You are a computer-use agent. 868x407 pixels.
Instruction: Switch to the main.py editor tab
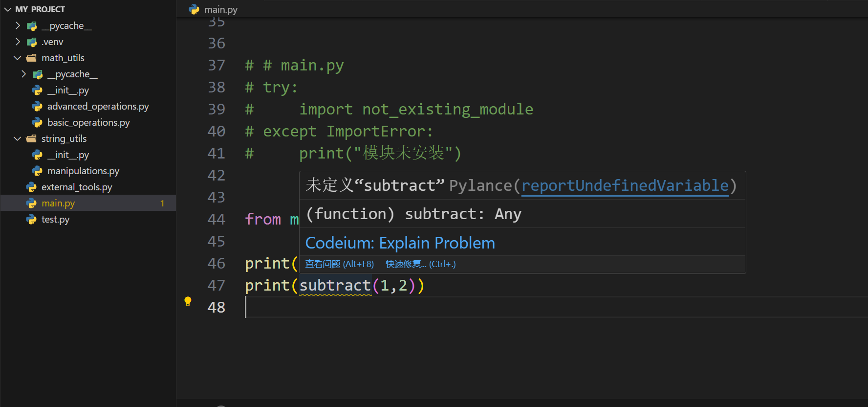[x=221, y=9]
